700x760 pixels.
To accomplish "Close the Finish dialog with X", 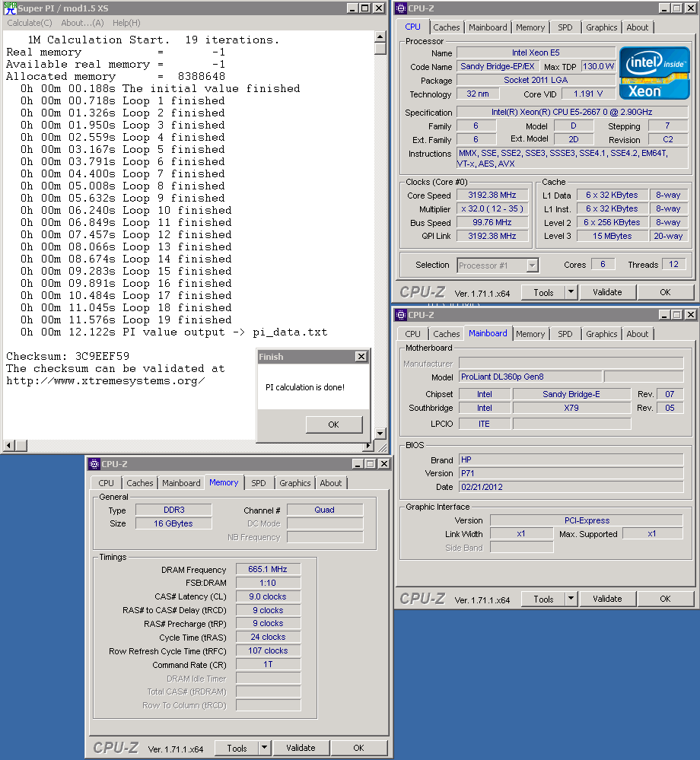I will pos(361,356).
